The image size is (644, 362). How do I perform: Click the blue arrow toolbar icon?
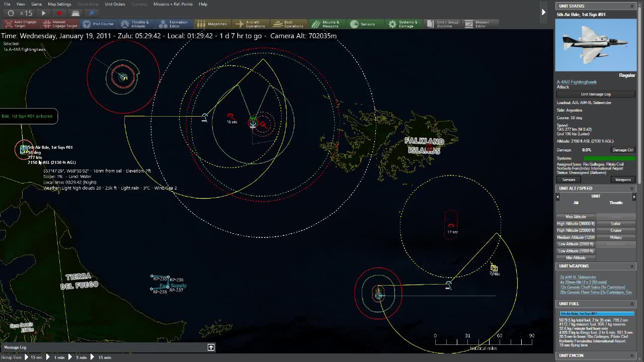[92, 13]
